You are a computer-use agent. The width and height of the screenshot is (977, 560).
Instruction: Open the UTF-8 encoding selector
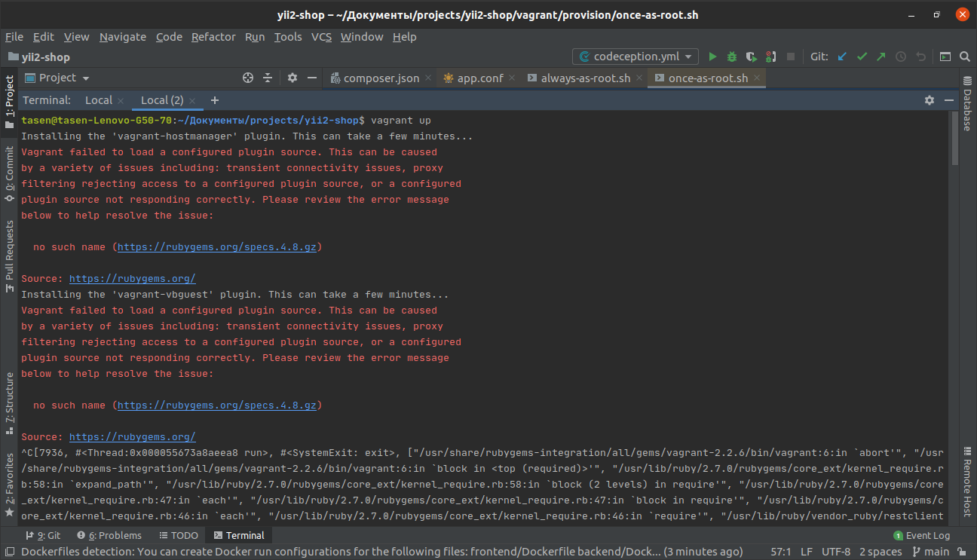[x=836, y=552]
